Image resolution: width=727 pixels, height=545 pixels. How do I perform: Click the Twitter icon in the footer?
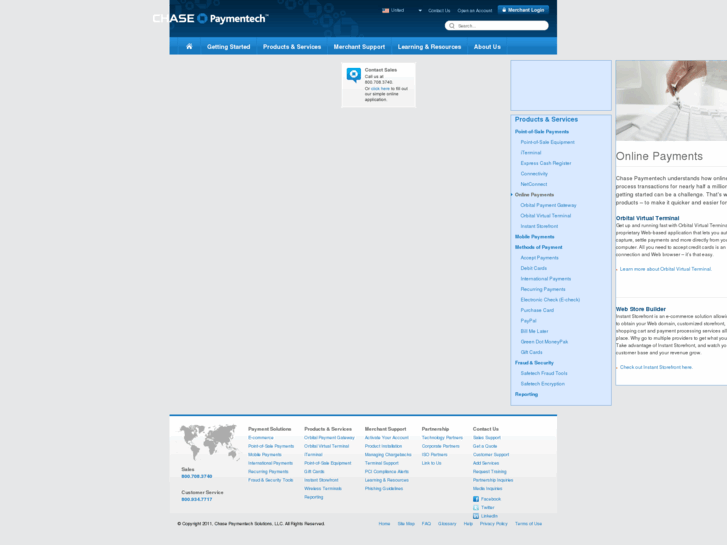pyautogui.click(x=476, y=507)
